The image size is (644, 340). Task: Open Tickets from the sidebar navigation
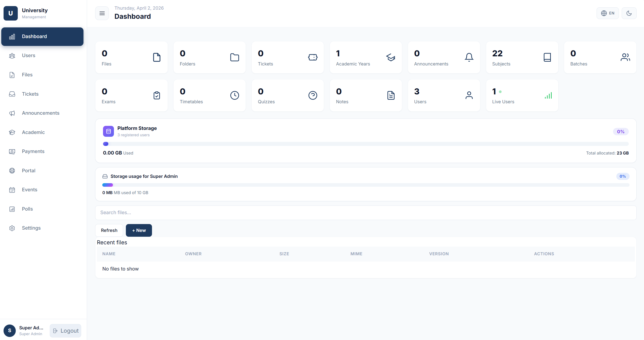coord(30,94)
